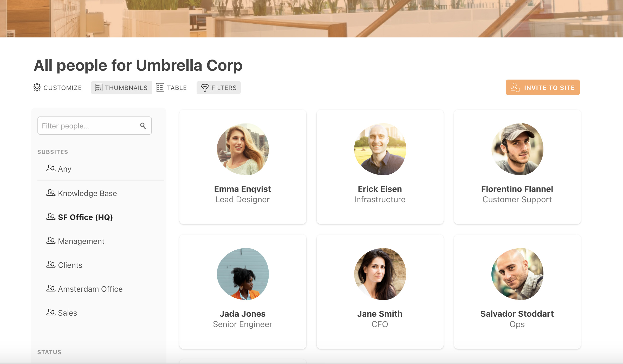This screenshot has width=623, height=364.
Task: Select the Any subsites filter
Action: click(64, 169)
